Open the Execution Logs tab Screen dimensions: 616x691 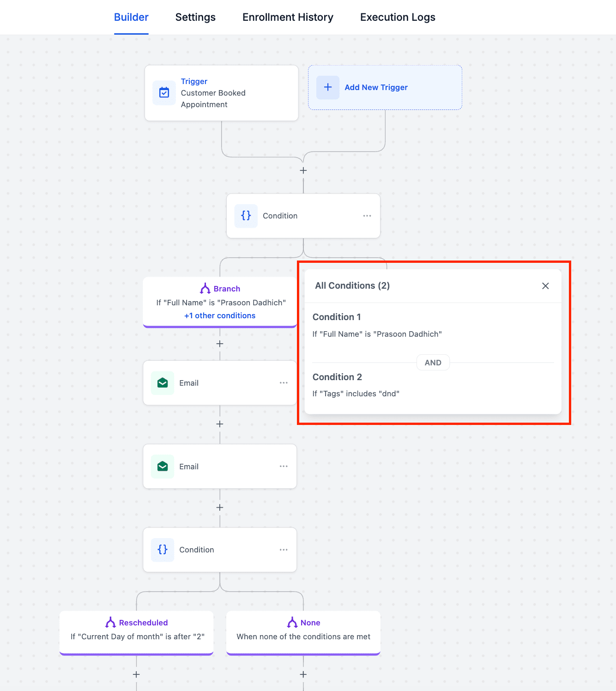click(398, 17)
